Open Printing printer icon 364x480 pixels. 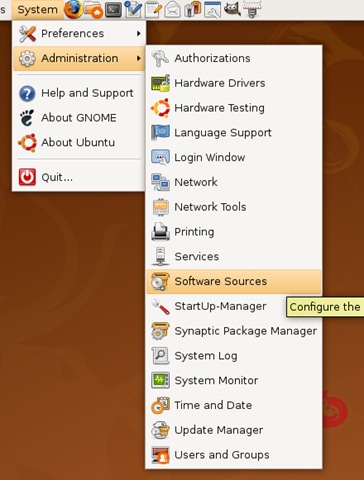point(160,232)
